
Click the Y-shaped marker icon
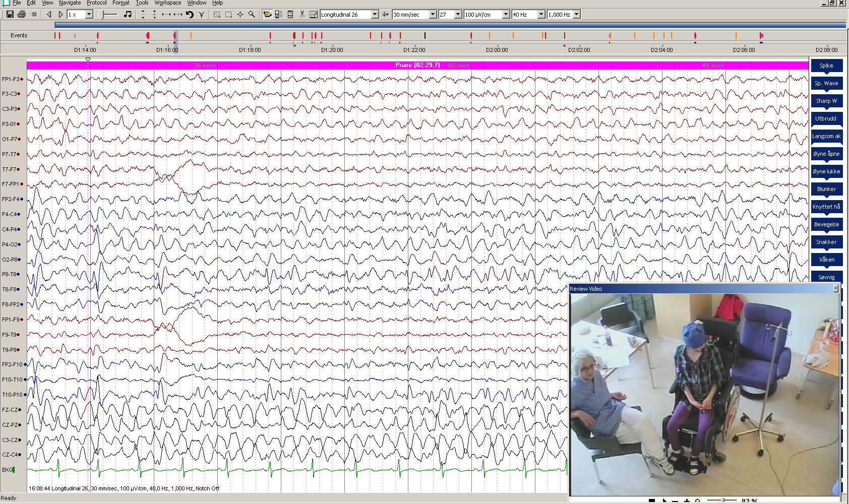pyautogui.click(x=201, y=15)
